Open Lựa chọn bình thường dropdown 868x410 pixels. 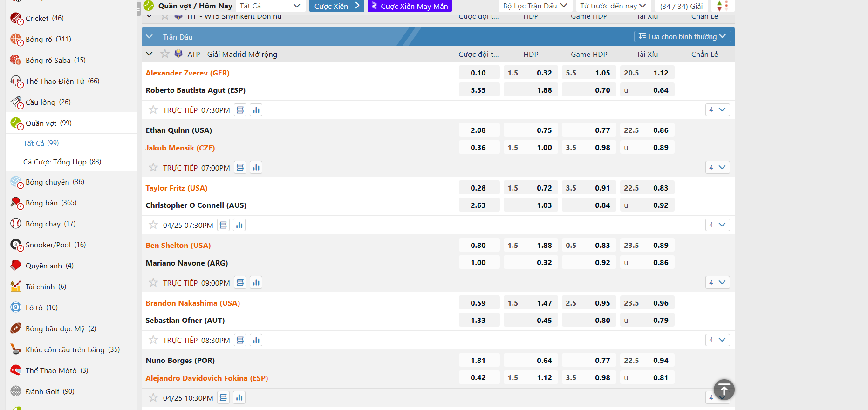682,36
